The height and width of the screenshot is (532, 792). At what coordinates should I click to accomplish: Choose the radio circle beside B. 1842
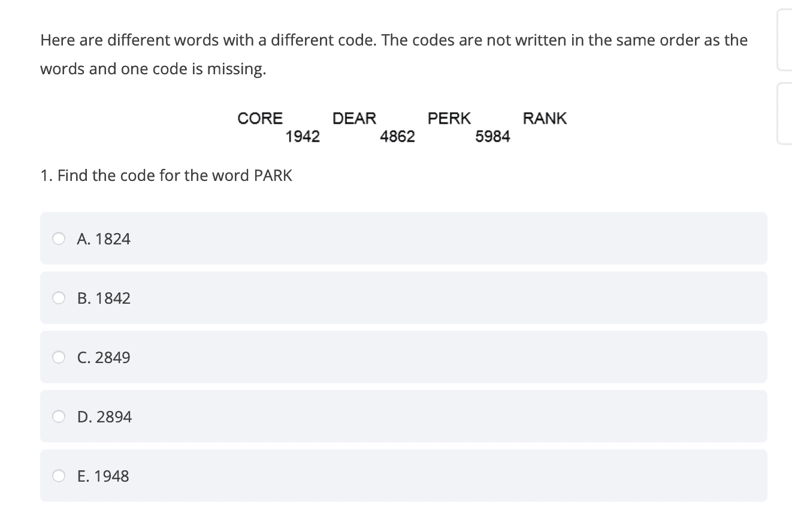pos(58,298)
